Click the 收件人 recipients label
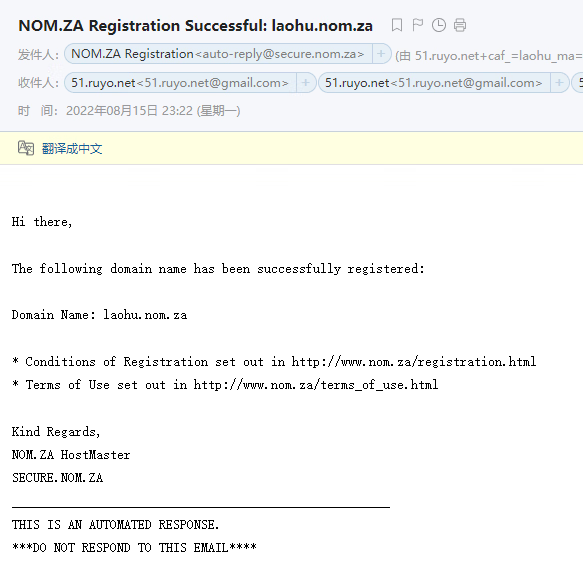Image resolution: width=583 pixels, height=572 pixels. 38,83
